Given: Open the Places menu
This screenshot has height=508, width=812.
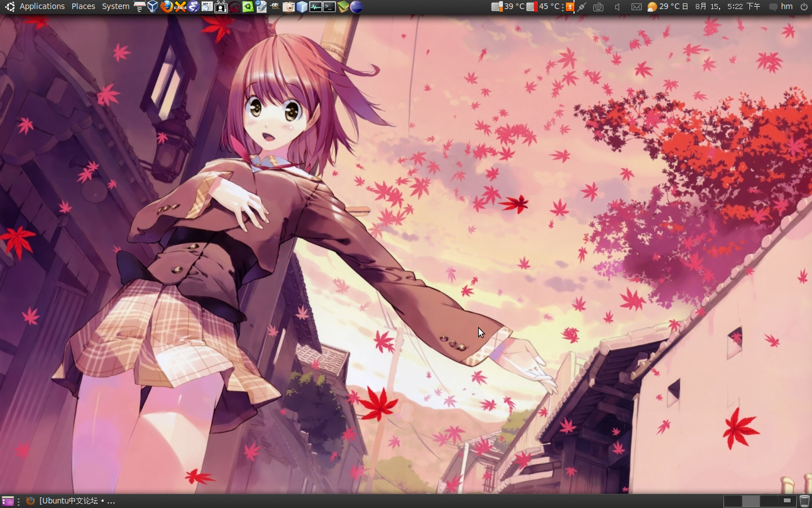Looking at the screenshot, I should pyautogui.click(x=83, y=6).
